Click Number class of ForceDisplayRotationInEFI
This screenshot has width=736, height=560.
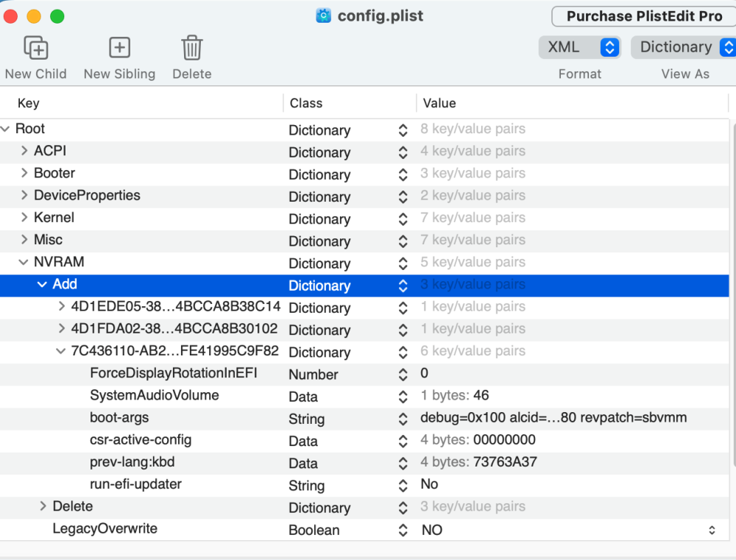click(x=313, y=375)
